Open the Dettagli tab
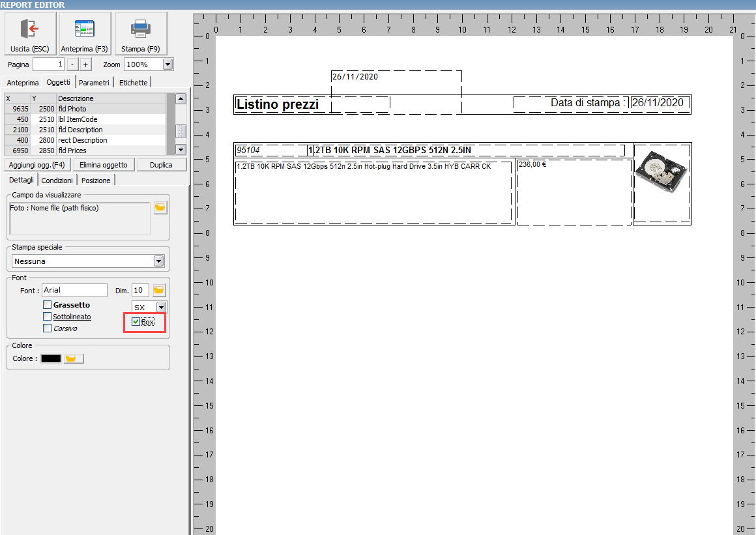 point(22,180)
